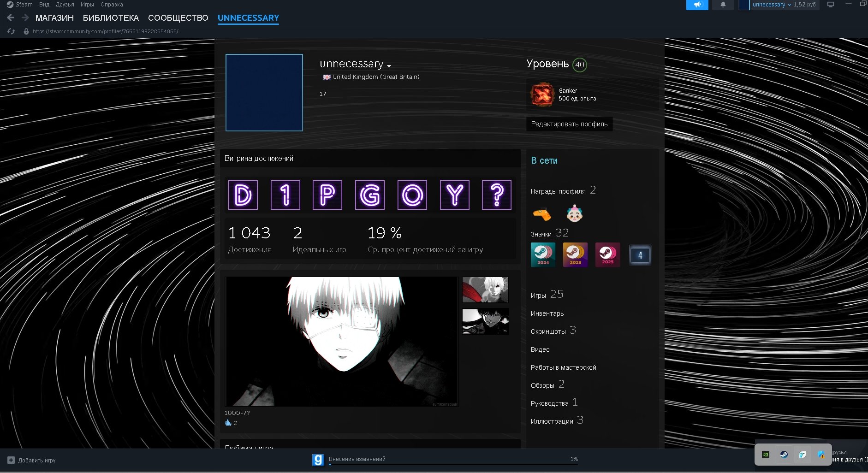
Task: Click the Внесение изменений download progress bar
Action: pyautogui.click(x=453, y=465)
